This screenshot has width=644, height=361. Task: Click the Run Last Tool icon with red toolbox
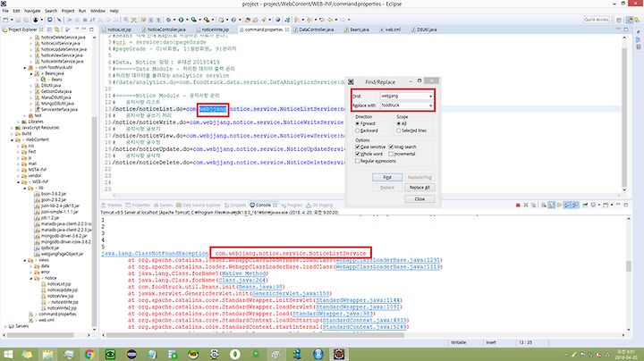click(x=207, y=20)
